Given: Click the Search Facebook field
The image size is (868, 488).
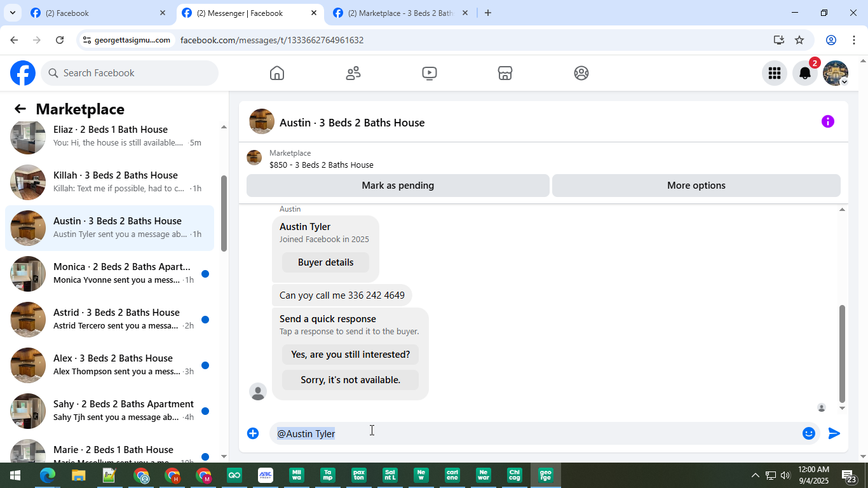Looking at the screenshot, I should [130, 73].
